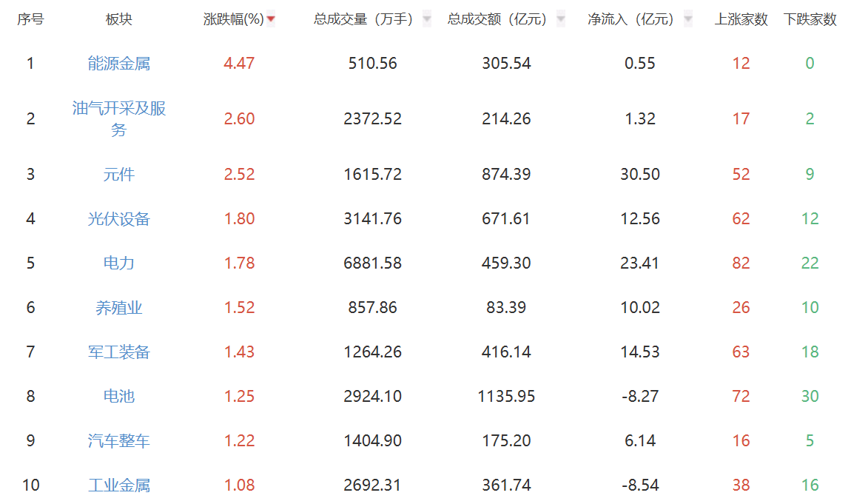Click the 序号 column header

tap(30, 20)
